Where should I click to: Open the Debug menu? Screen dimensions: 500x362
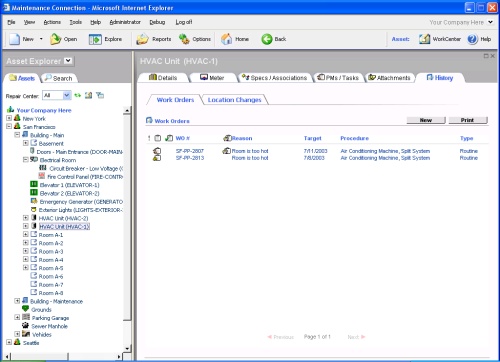pyautogui.click(x=157, y=22)
